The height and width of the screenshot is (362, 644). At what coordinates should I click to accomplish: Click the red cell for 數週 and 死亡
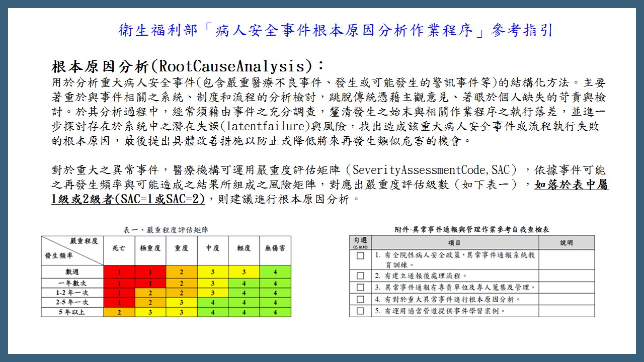pos(119,272)
